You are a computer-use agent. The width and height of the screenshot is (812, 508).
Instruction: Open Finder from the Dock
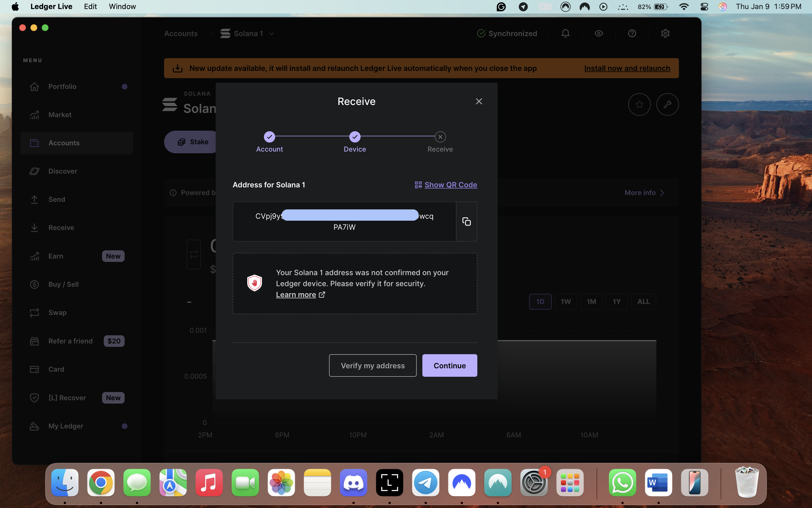[65, 483]
